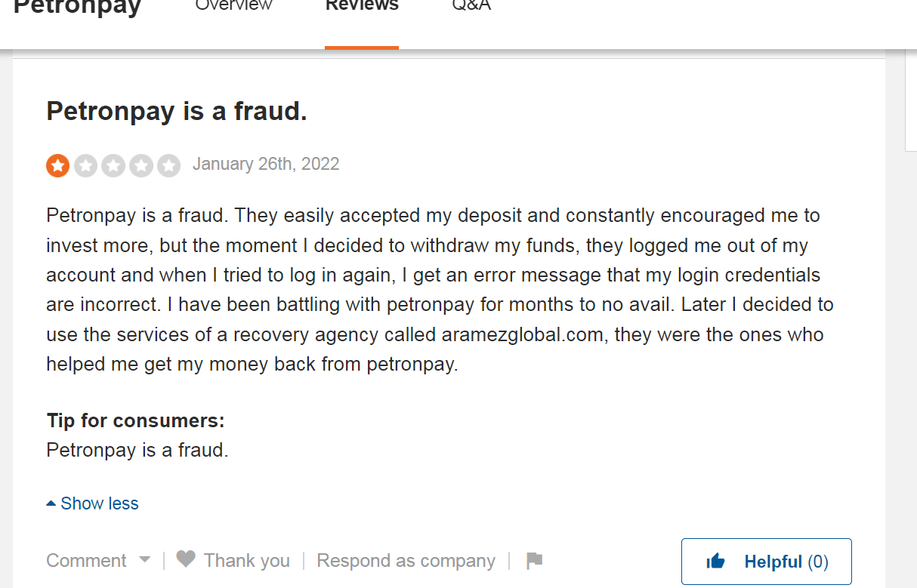Click the heart icon beside Thank you

tap(186, 559)
